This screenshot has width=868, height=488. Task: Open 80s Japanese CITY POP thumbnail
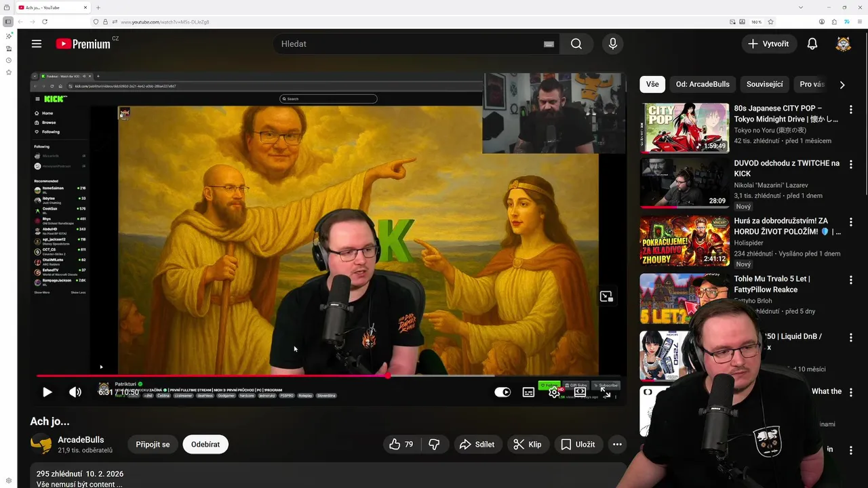tap(686, 128)
